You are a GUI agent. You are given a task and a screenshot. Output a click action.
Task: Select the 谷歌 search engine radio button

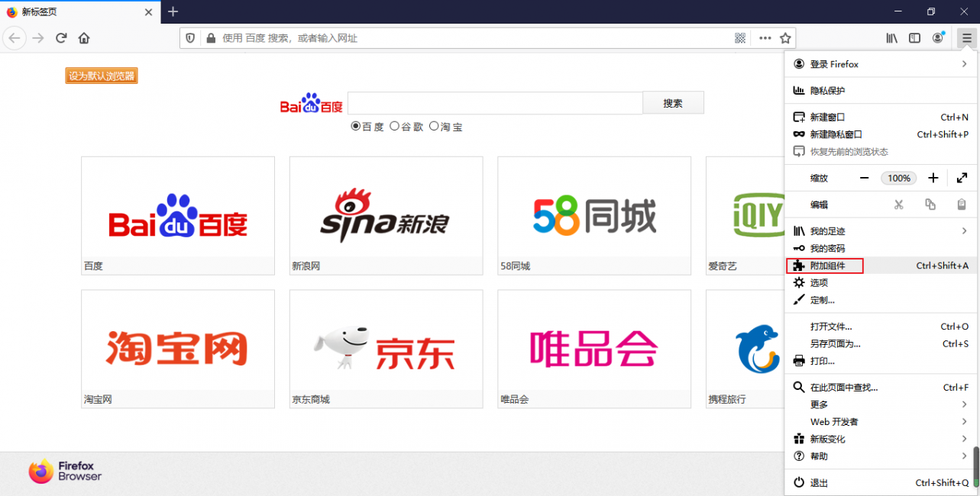click(394, 126)
